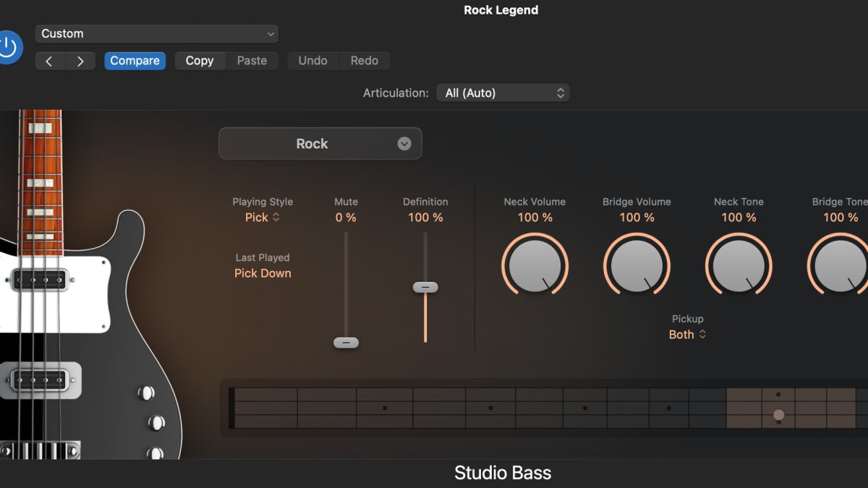Toggle the plugin power button

8,48
